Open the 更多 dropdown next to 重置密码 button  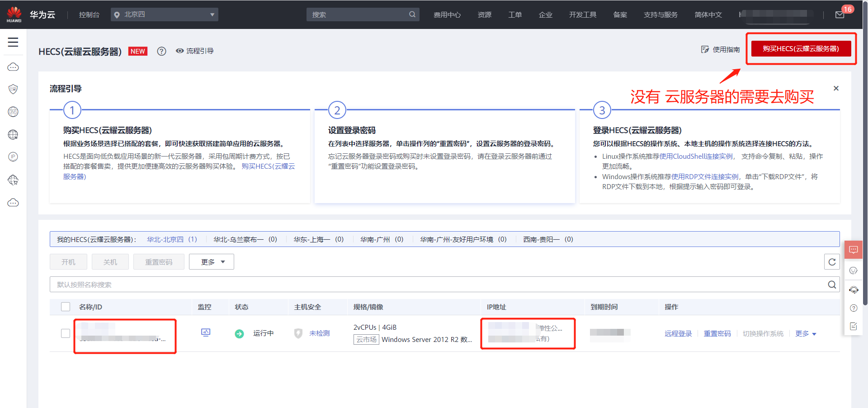coord(212,262)
